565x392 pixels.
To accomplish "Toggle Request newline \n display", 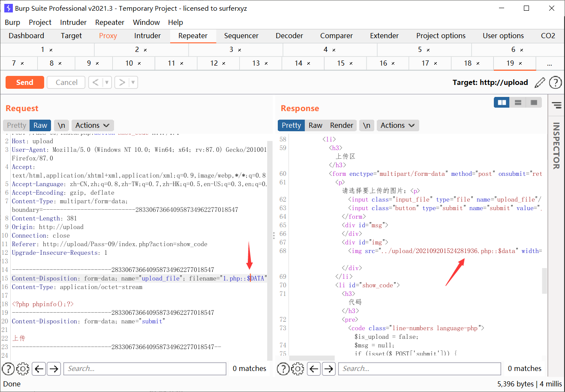I will (61, 125).
